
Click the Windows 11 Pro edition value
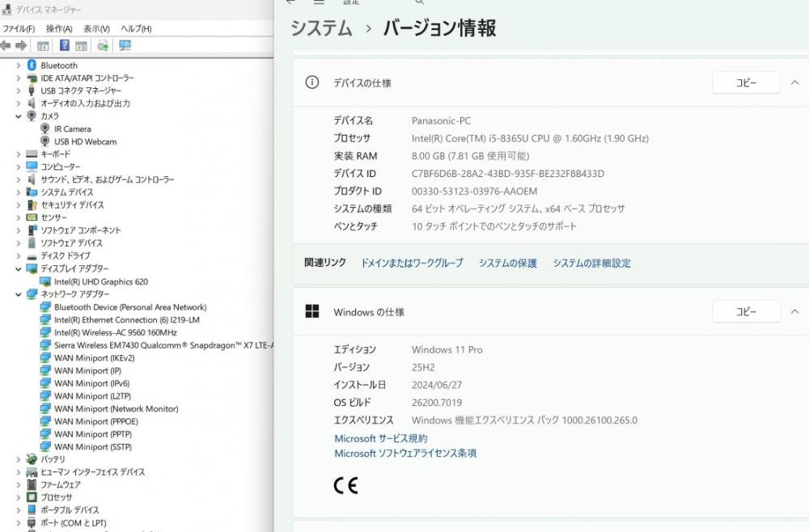click(x=447, y=349)
